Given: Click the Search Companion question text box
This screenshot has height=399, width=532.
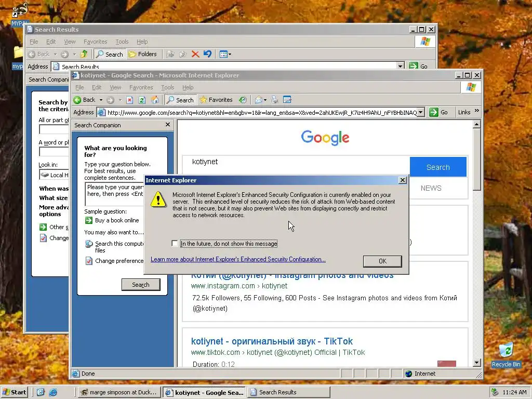Looking at the screenshot, I should 115,194.
